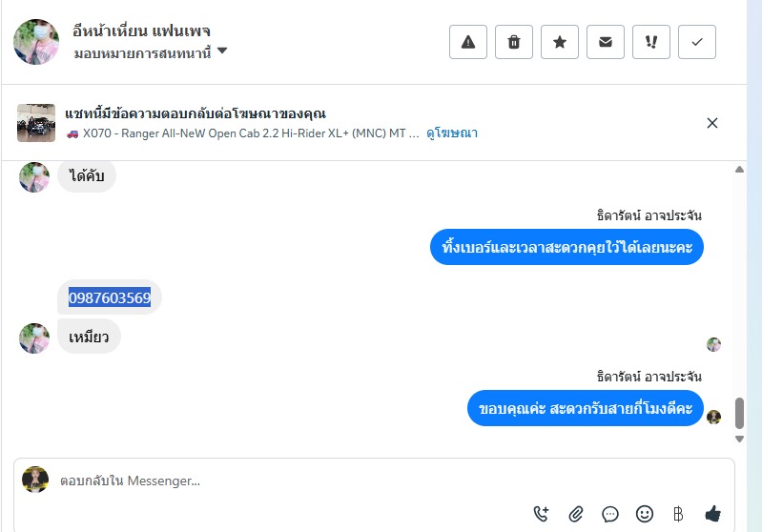Click the spam warning triangle icon
The image size is (762, 532).
pos(468,42)
